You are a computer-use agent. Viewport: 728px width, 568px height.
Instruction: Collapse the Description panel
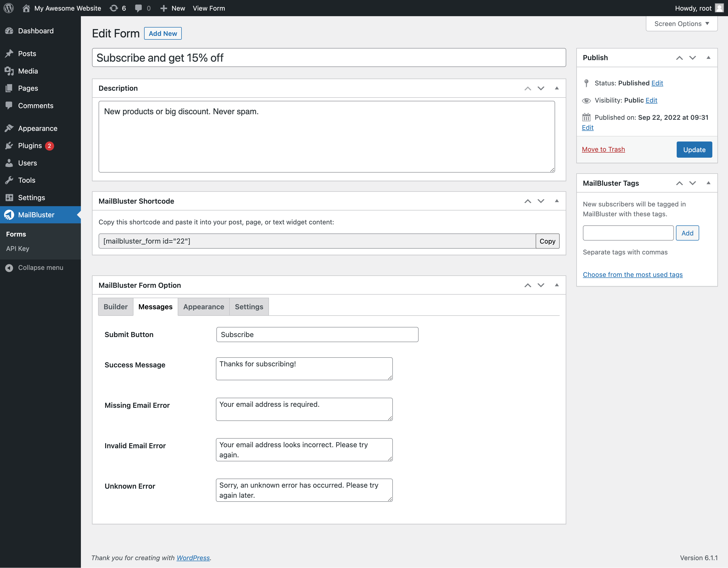tap(557, 88)
